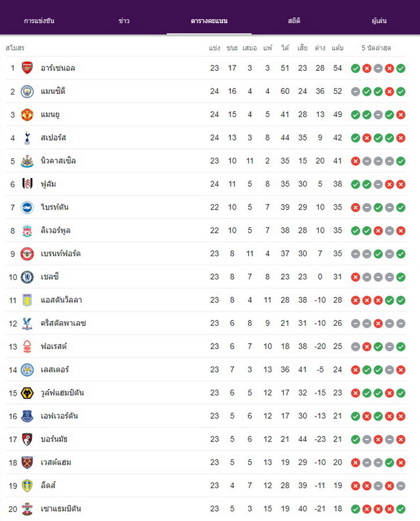Image resolution: width=420 pixels, height=521 pixels.
Task: Open the ลิเวอร์พูล team link
Action: click(55, 231)
